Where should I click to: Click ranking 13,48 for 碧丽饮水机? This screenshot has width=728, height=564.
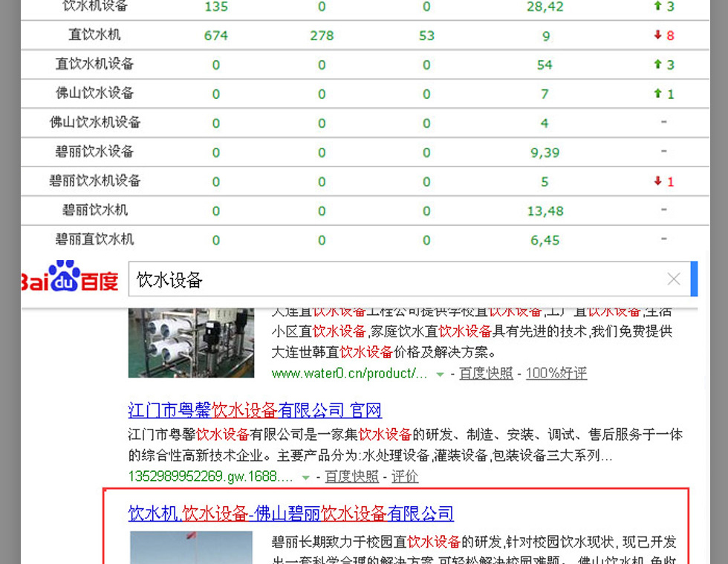(545, 211)
